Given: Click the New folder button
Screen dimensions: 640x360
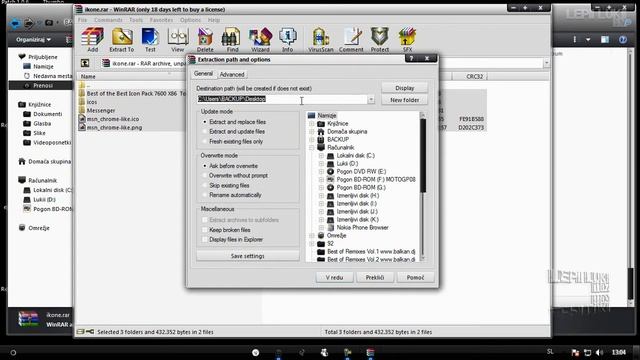Looking at the screenshot, I should click(404, 100).
